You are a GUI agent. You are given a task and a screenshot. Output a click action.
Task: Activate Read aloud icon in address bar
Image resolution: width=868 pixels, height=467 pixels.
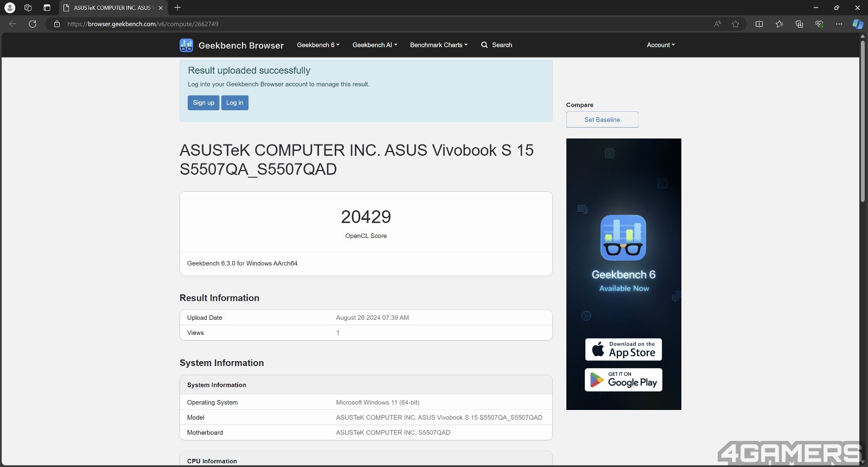[x=717, y=24]
